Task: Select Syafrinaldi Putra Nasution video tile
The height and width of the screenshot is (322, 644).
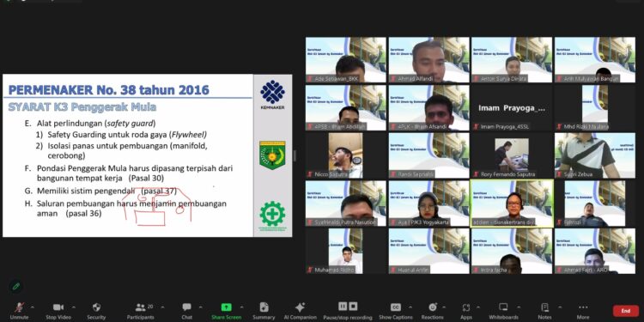Action: pos(346,204)
